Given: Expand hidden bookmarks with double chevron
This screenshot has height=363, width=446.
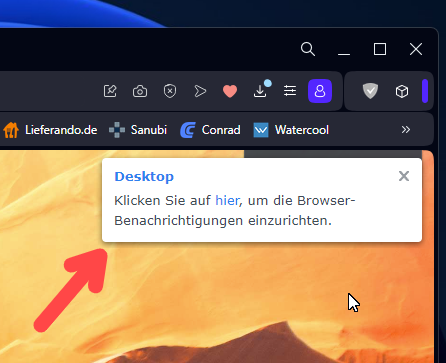Looking at the screenshot, I should (x=406, y=129).
